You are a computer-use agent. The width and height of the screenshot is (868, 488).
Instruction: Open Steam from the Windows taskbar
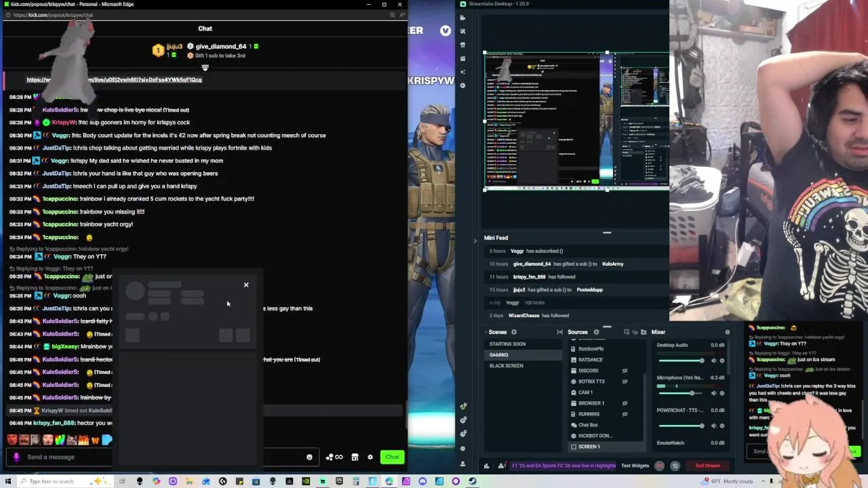click(x=472, y=481)
